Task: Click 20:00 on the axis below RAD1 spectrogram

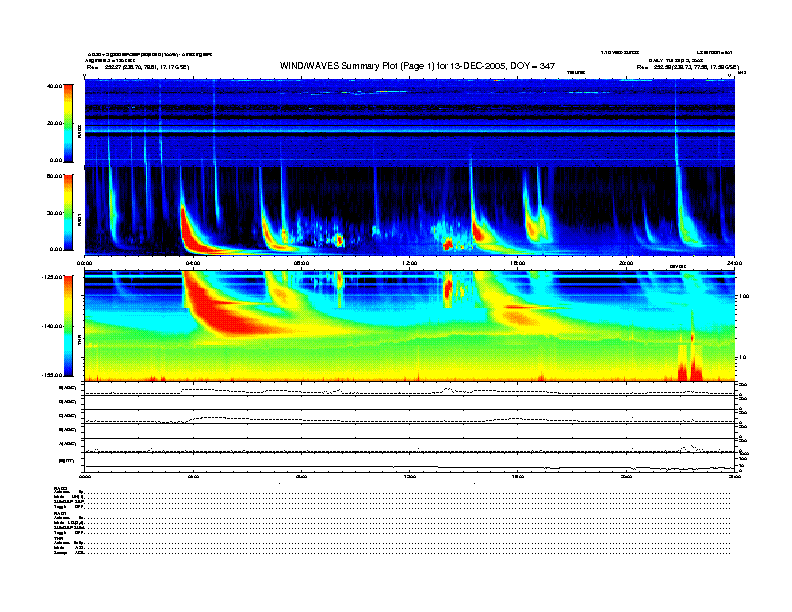Action: click(x=626, y=263)
